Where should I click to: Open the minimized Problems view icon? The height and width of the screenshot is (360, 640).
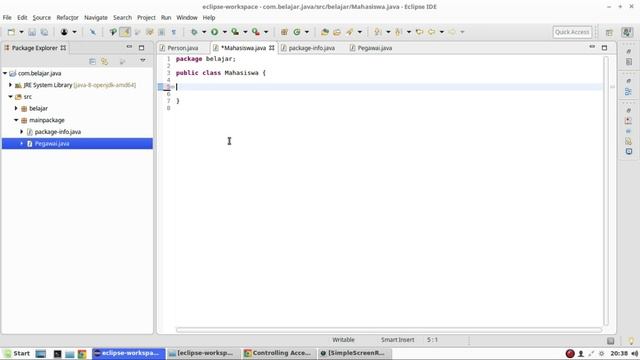(629, 121)
